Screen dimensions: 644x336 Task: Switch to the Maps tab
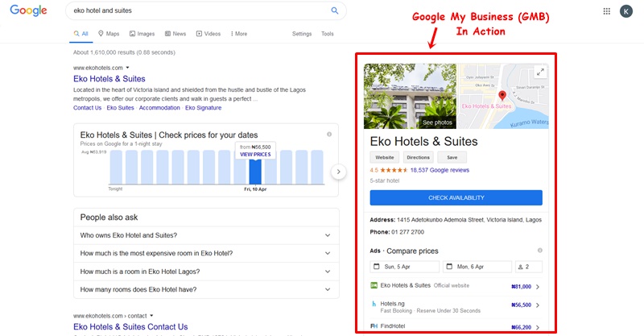click(x=109, y=34)
